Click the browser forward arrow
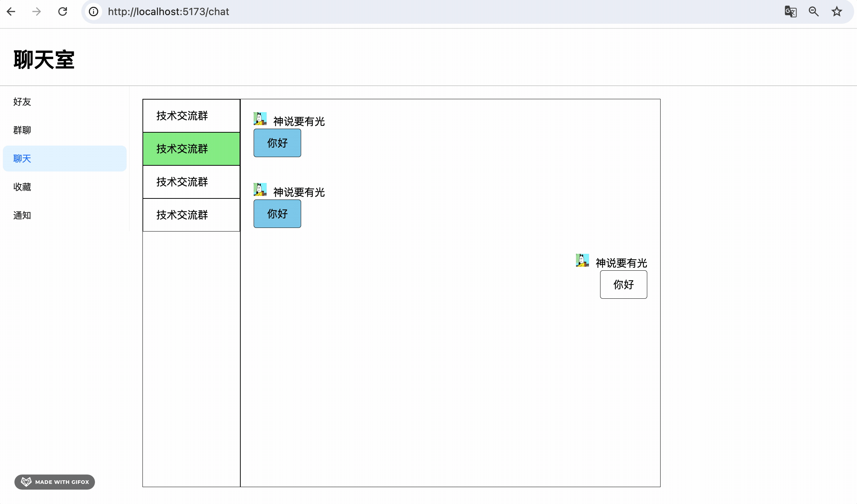The width and height of the screenshot is (857, 504). pos(36,12)
